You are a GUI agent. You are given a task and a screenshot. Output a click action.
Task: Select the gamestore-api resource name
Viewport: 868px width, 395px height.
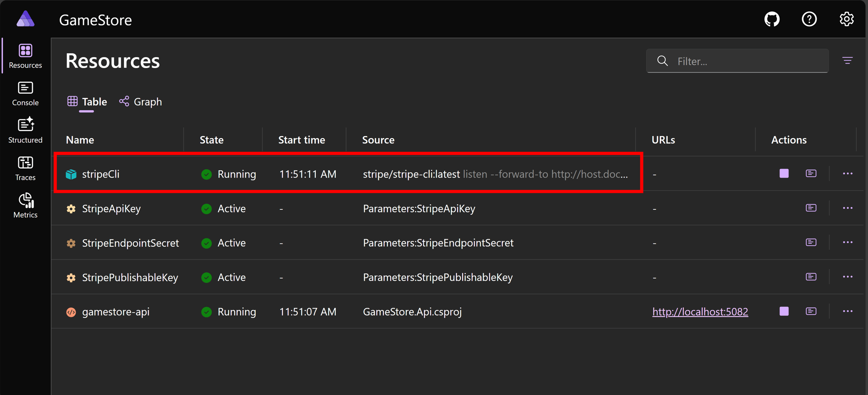[x=116, y=311]
